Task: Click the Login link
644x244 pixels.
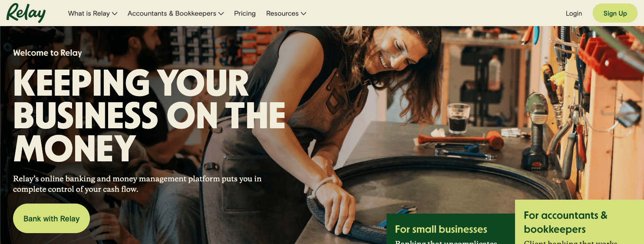Action: [x=574, y=13]
